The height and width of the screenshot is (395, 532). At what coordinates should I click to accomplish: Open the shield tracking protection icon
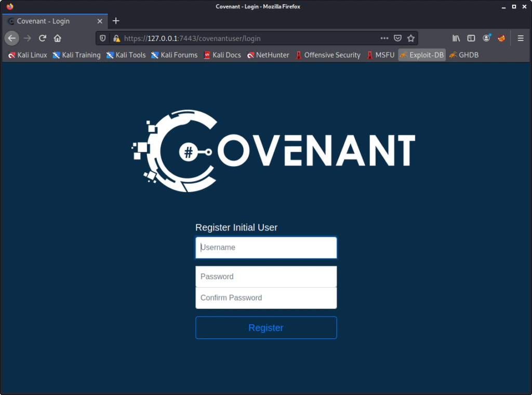click(x=102, y=38)
